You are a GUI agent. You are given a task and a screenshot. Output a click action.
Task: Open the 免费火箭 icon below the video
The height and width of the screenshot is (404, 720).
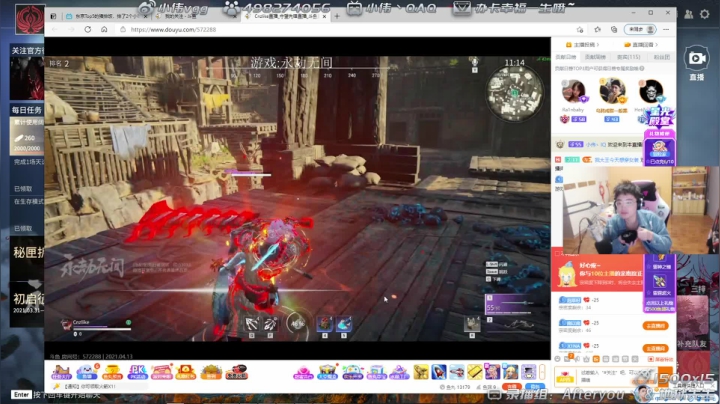click(236, 372)
